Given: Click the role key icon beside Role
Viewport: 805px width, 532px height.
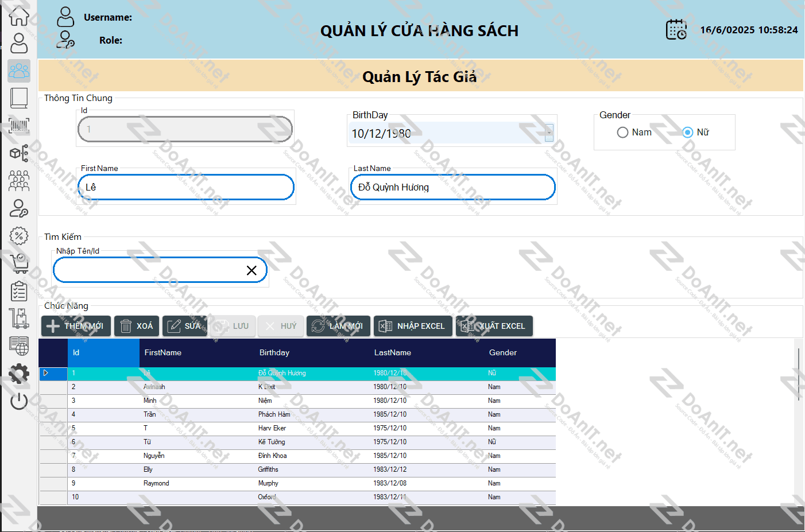Looking at the screenshot, I should (65, 40).
